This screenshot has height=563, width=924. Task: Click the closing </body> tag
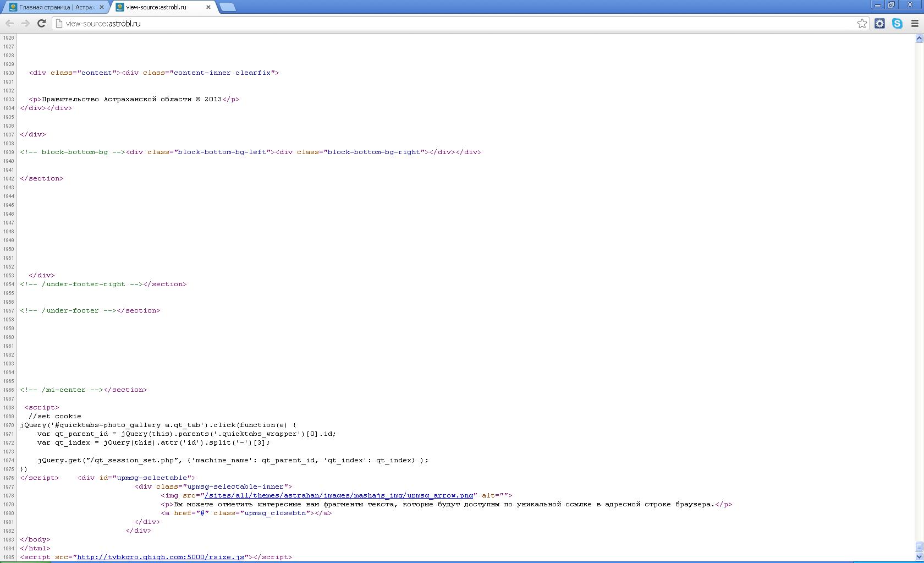click(x=35, y=539)
